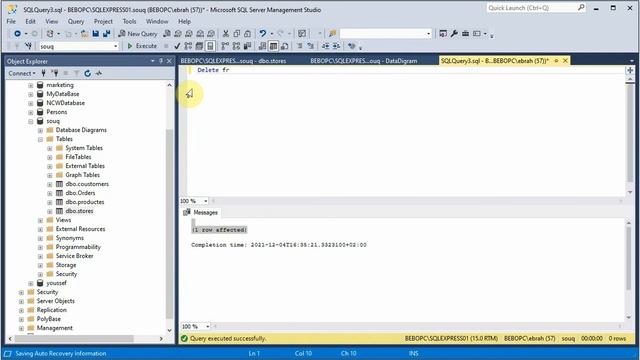640x360 pixels.
Task: Click the Paste icon in toolbar
Action: [247, 33]
